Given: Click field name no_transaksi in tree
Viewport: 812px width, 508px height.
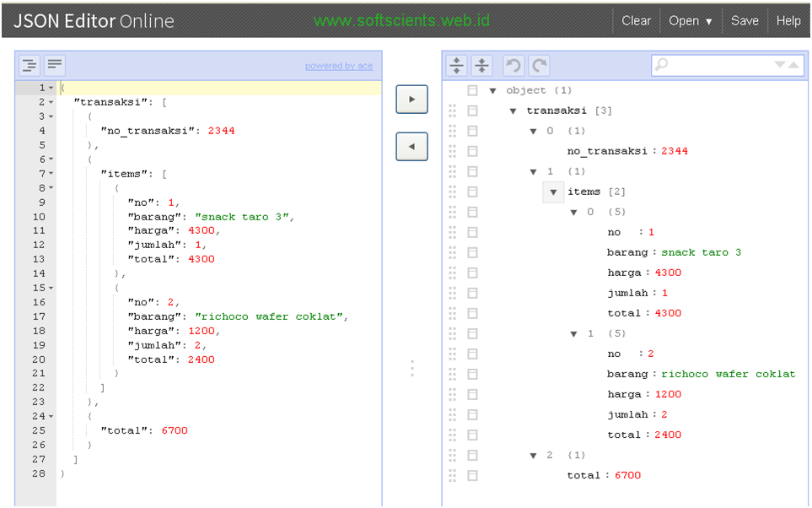Looking at the screenshot, I should coord(607,151).
